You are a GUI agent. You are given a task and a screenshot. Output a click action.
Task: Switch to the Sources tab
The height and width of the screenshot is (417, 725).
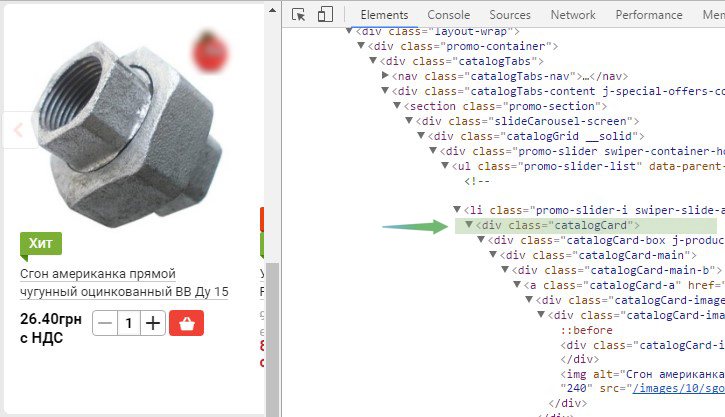tap(510, 15)
